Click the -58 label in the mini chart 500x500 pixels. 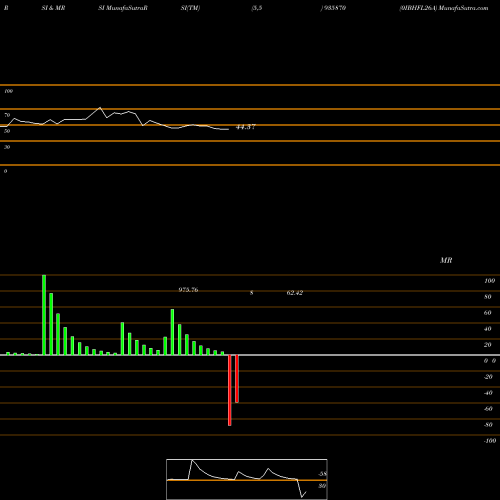point(322,474)
